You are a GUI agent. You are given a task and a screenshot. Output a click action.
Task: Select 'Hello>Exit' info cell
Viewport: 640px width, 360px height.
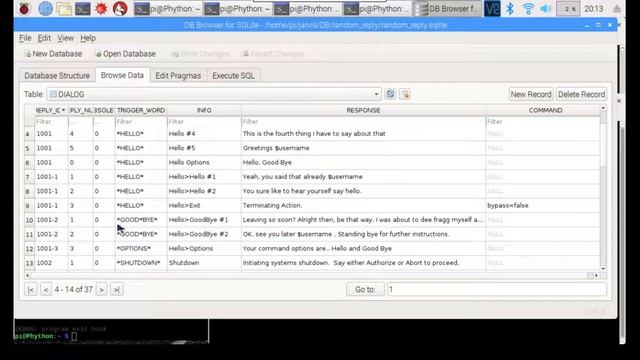point(204,205)
